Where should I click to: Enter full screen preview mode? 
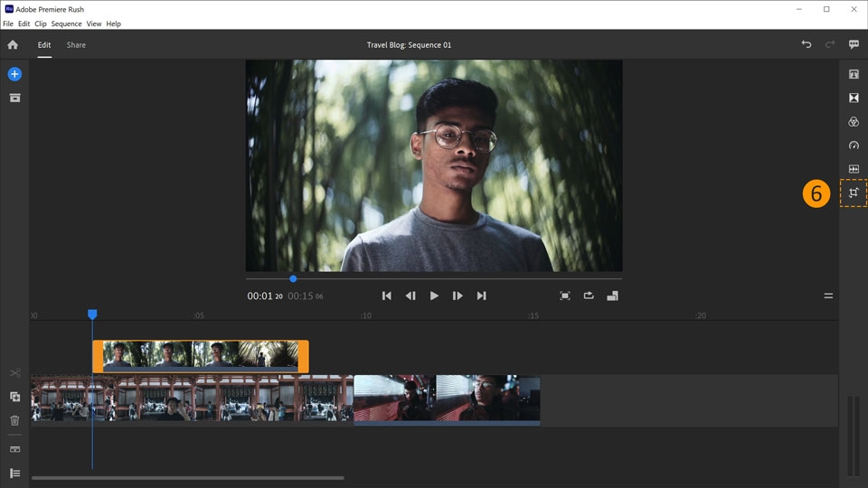point(564,296)
